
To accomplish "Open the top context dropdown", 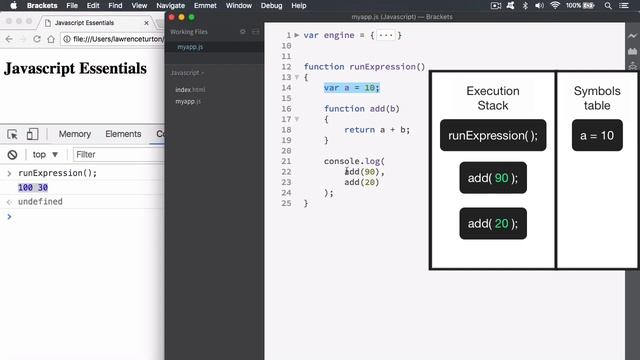I will (x=45, y=155).
